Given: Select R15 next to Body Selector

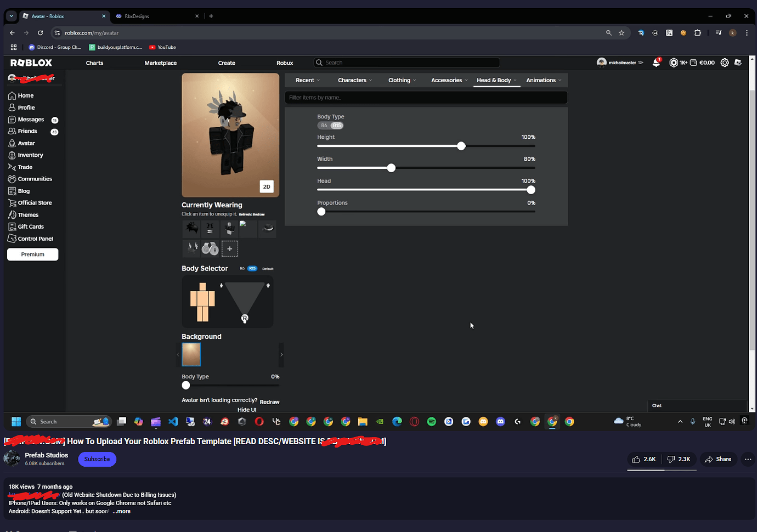Looking at the screenshot, I should tap(252, 269).
